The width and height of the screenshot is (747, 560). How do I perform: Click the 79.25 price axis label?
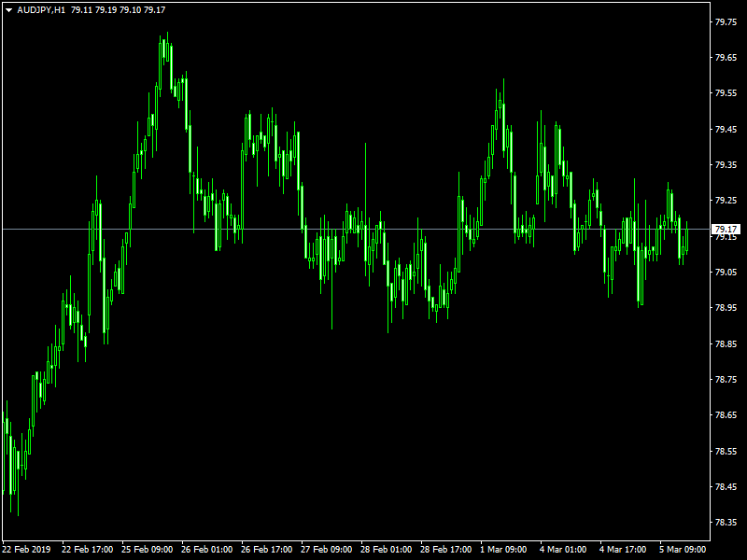[x=726, y=201]
